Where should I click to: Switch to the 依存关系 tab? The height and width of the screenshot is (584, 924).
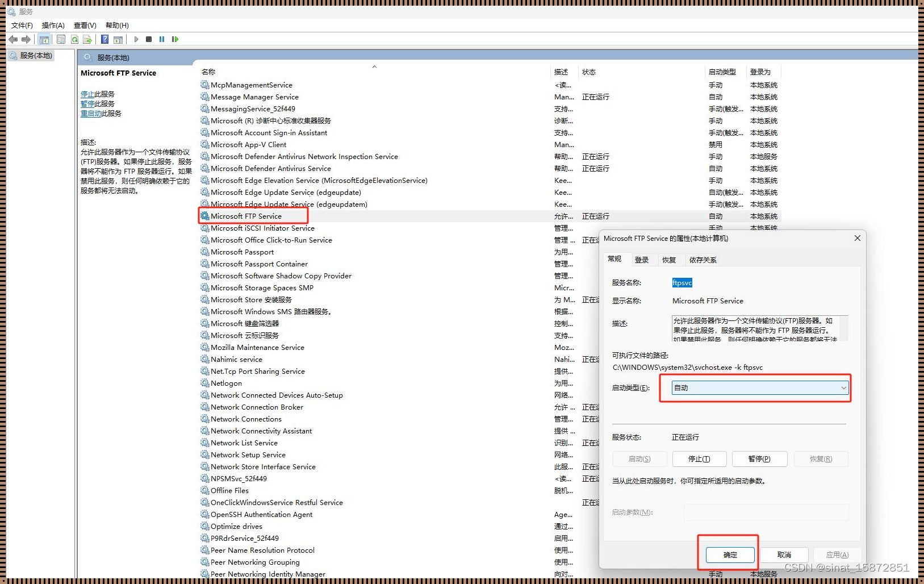click(x=703, y=260)
